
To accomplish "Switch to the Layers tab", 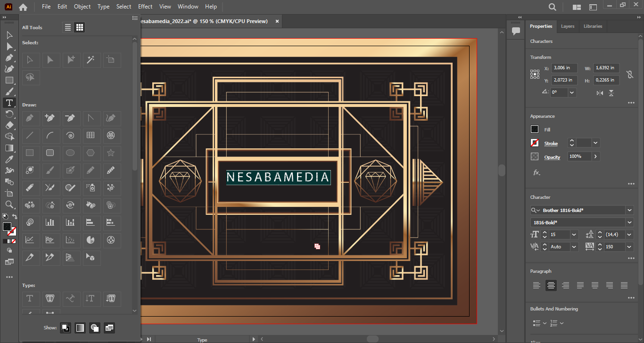I will click(567, 26).
